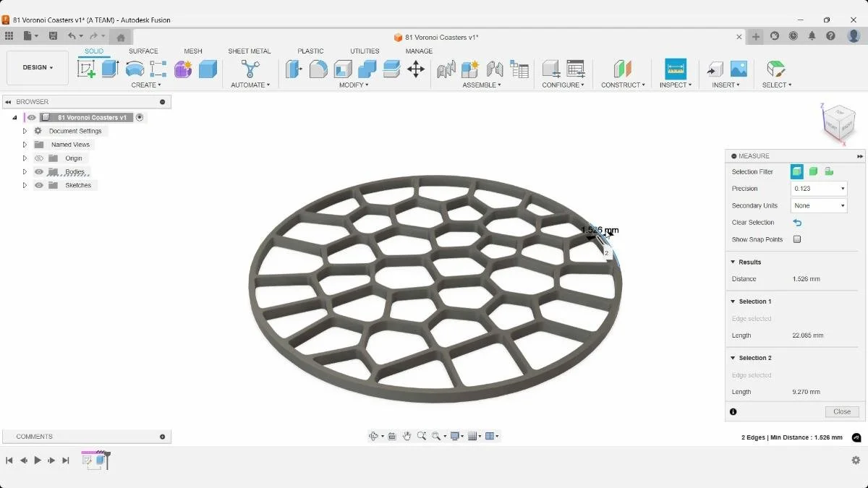Select the Extrude tool
868x488 pixels.
coord(110,69)
